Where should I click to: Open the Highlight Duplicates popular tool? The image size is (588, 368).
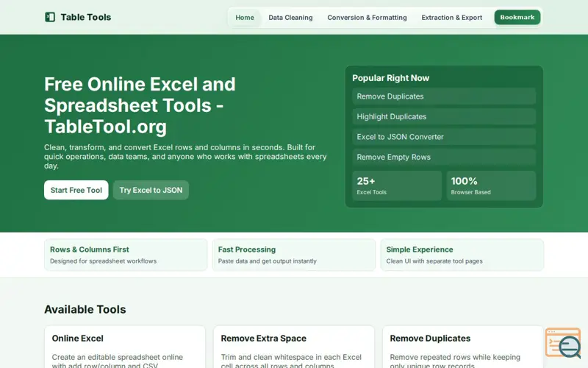click(444, 117)
